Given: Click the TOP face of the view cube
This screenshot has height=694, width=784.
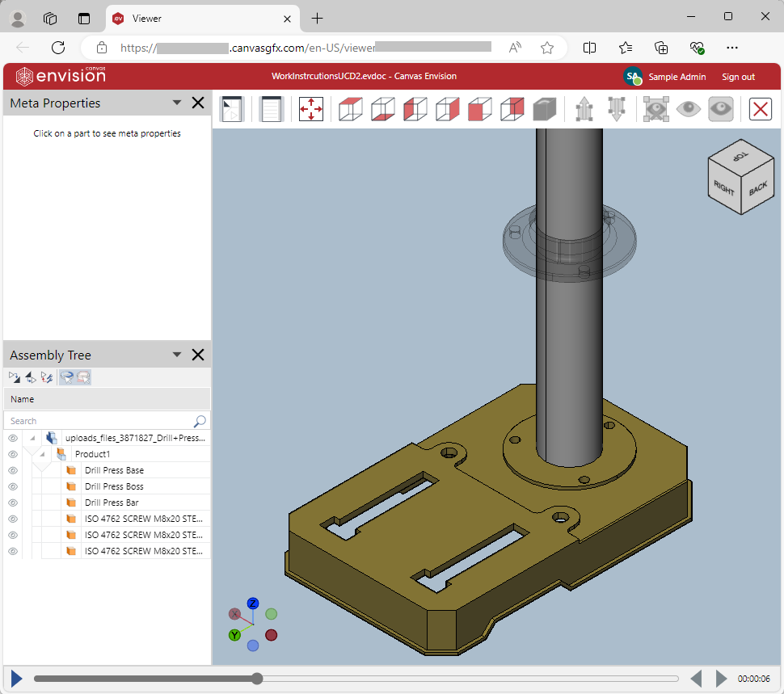Looking at the screenshot, I should [x=741, y=157].
